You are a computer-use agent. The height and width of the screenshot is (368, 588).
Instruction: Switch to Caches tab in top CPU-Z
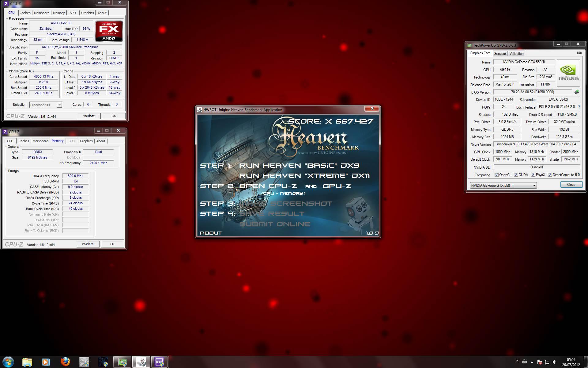click(x=25, y=13)
